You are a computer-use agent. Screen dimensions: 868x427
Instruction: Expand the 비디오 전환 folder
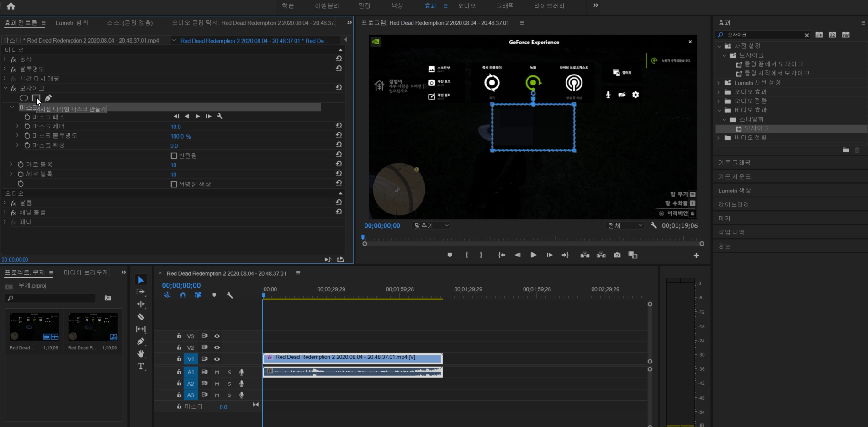coord(719,138)
